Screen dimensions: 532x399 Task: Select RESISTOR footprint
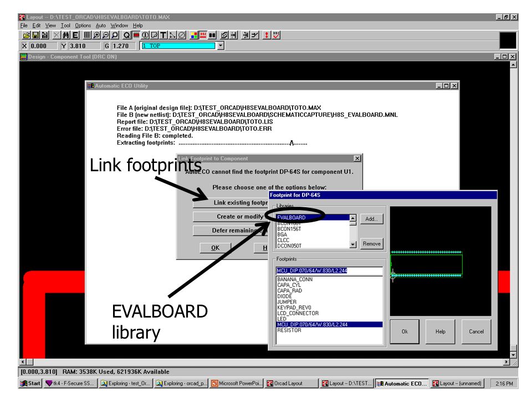tap(329, 330)
